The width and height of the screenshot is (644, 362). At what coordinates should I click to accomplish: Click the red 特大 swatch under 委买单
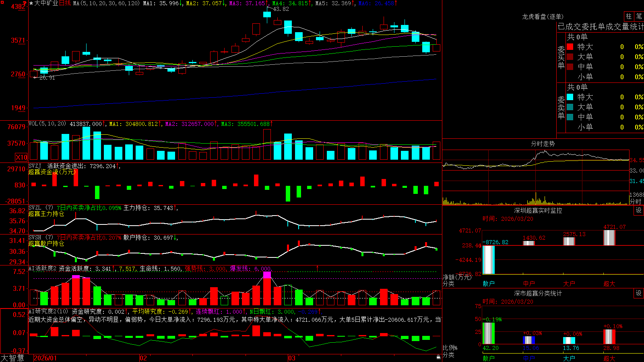coord(570,47)
